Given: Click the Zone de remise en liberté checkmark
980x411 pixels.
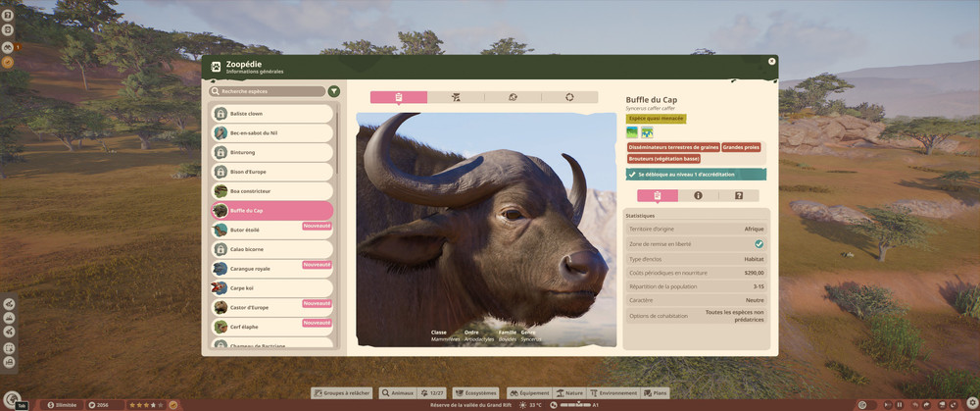Looking at the screenshot, I should tap(759, 244).
